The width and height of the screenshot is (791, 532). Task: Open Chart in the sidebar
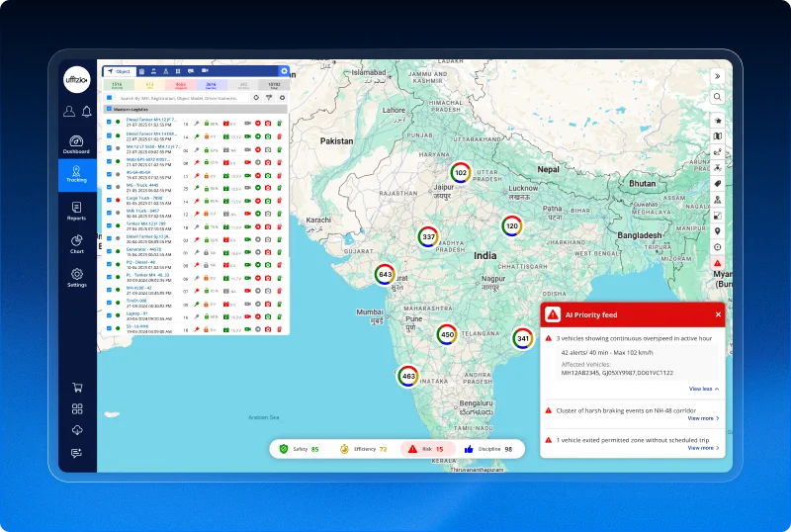pos(77,244)
